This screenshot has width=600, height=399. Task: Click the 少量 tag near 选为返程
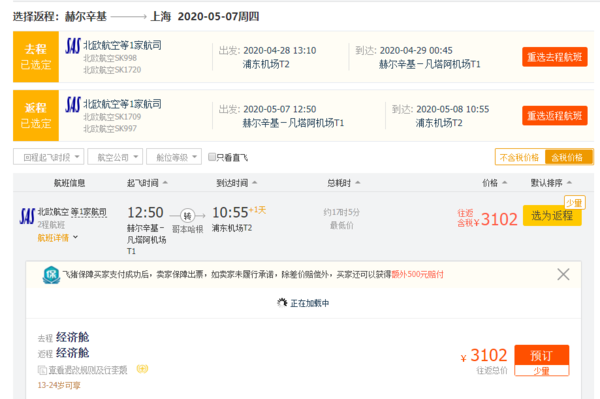pos(574,203)
